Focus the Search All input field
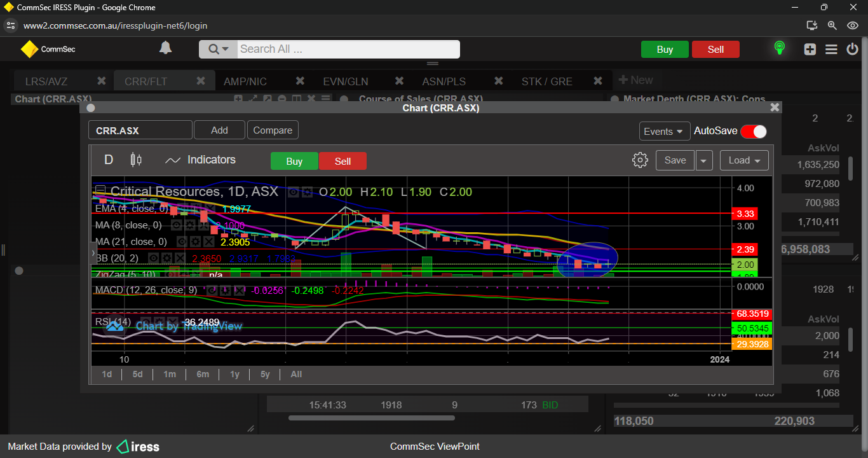Image resolution: width=868 pixels, height=458 pixels. [348, 49]
